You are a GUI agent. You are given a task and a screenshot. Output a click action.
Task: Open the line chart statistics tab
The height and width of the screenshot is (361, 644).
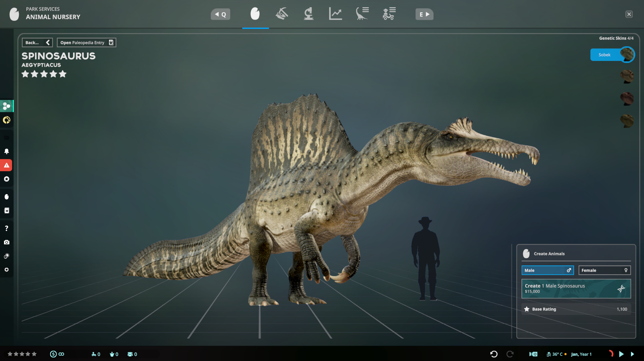click(x=335, y=14)
